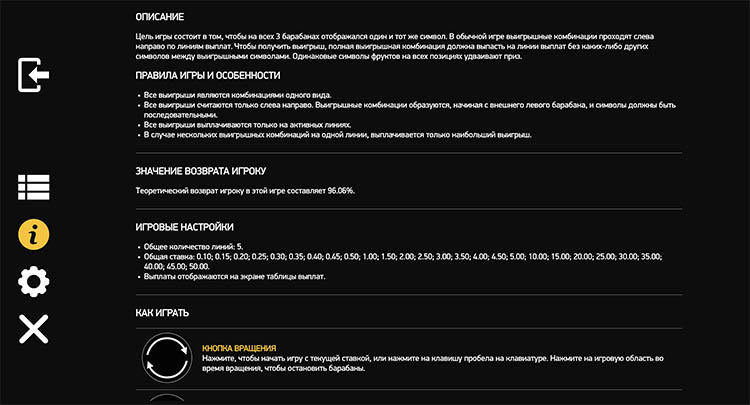Click the exit game icon

click(34, 76)
